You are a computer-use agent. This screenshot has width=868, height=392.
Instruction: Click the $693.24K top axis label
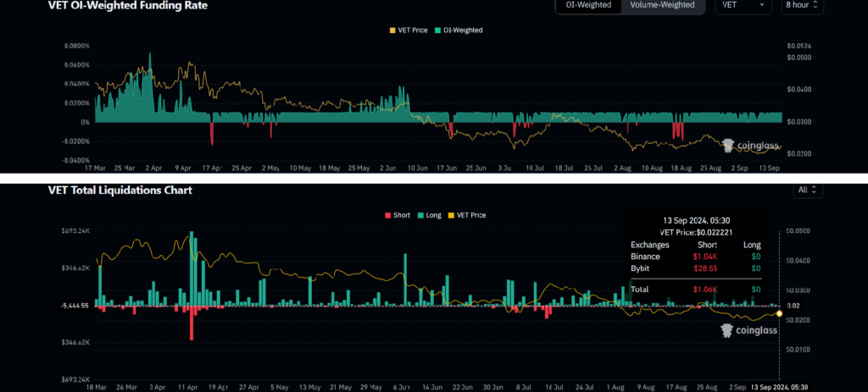75,230
